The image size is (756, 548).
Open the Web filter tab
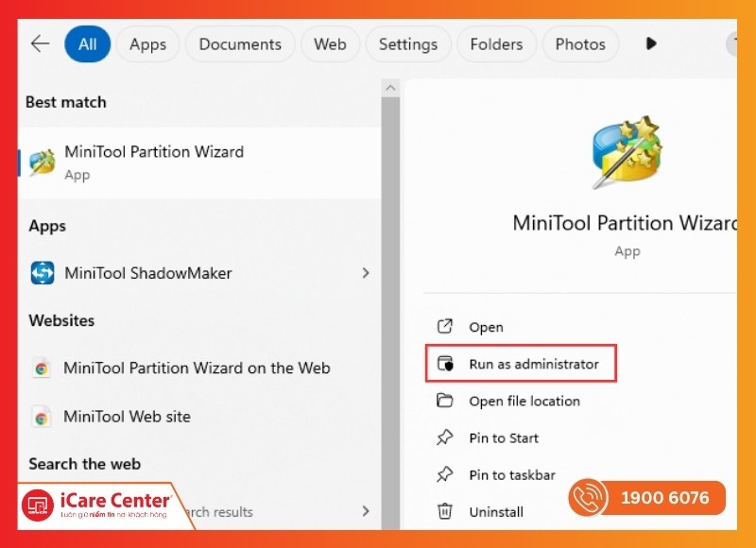click(330, 44)
